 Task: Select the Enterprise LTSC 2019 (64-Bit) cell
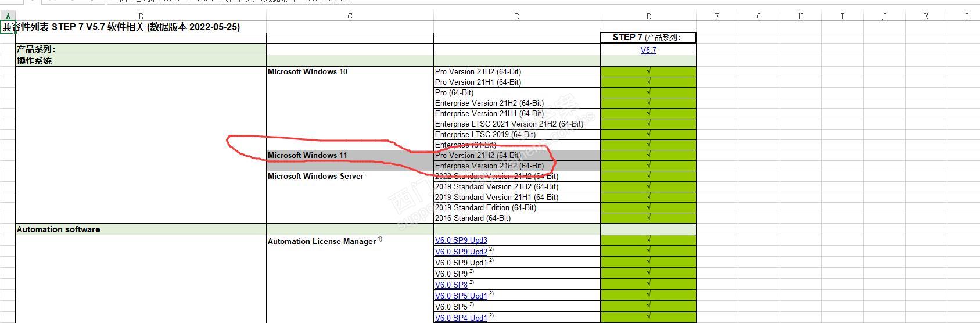pos(517,134)
